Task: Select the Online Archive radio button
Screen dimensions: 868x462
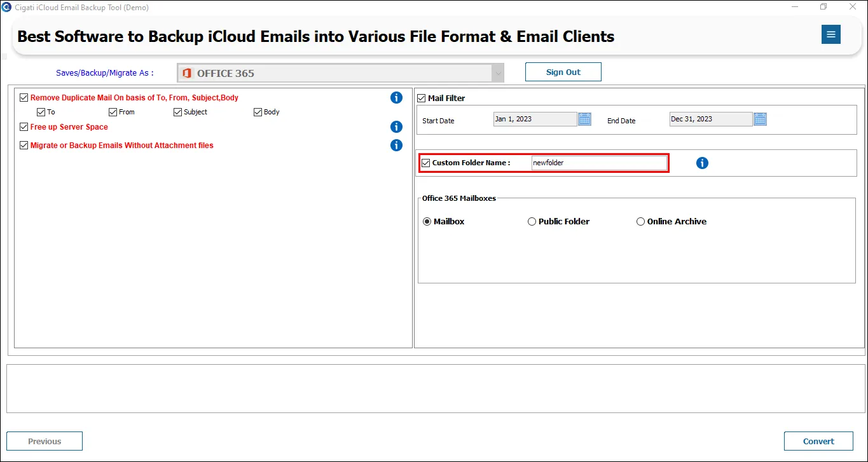Action: 641,222
